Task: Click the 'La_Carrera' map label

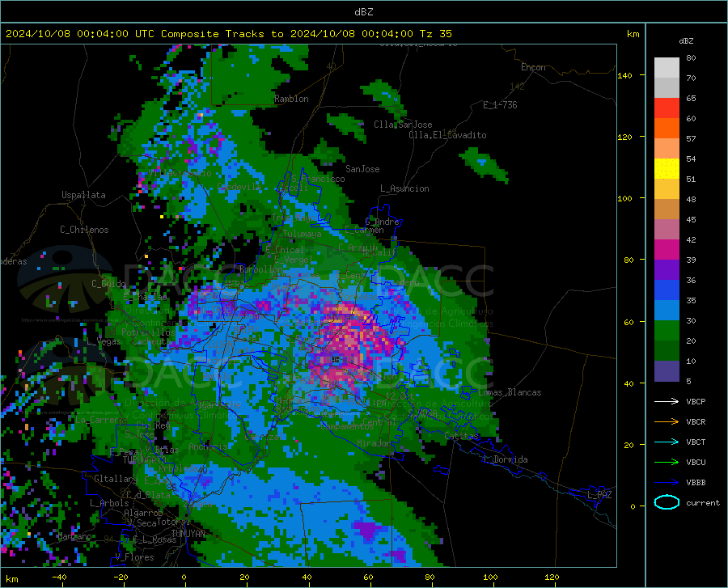Action: click(x=99, y=420)
